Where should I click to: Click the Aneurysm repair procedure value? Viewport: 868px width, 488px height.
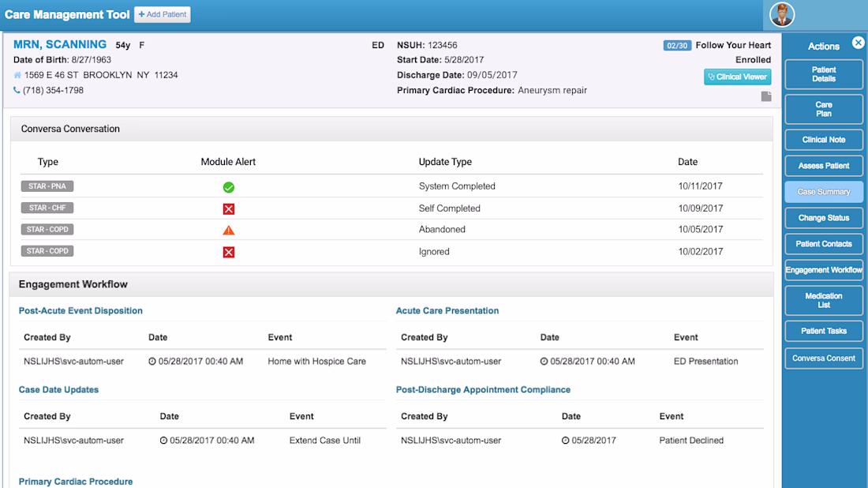pyautogui.click(x=552, y=90)
